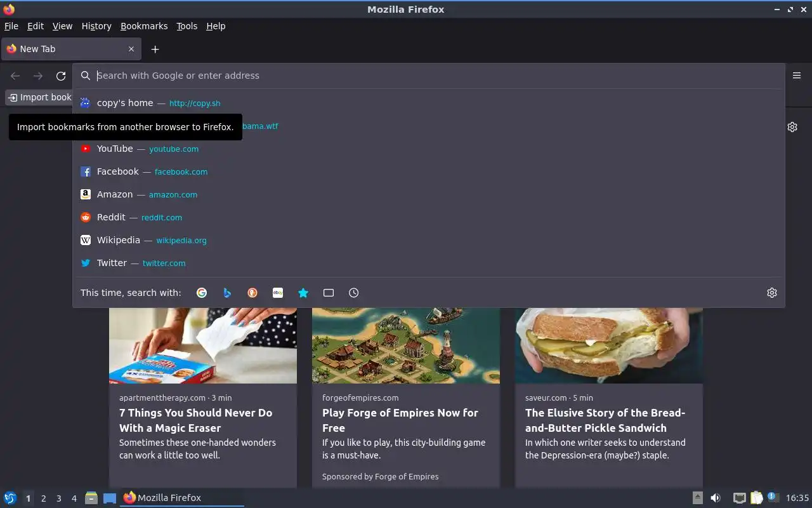812x508 pixels.
Task: Open the View menu
Action: [x=62, y=26]
